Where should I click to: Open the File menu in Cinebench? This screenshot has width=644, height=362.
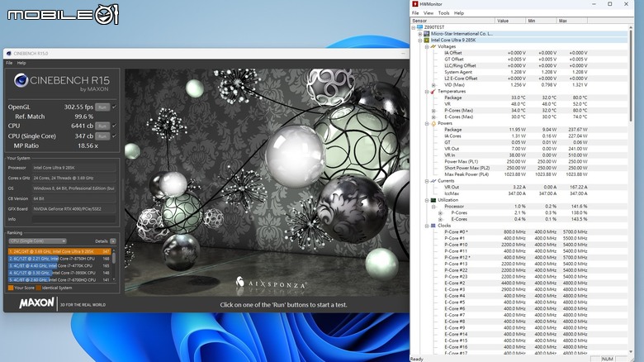[9, 63]
